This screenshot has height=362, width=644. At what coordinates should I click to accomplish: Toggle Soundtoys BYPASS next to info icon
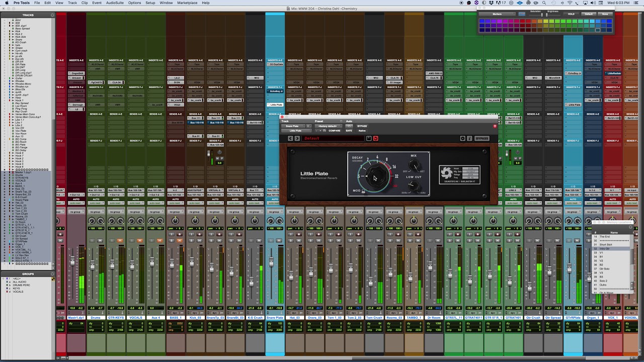coord(482,138)
